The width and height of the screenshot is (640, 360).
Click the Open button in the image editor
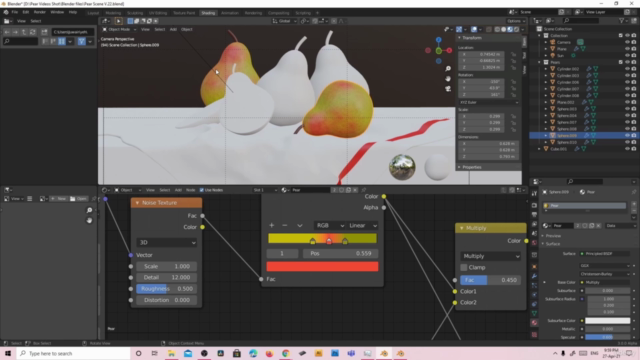point(78,199)
